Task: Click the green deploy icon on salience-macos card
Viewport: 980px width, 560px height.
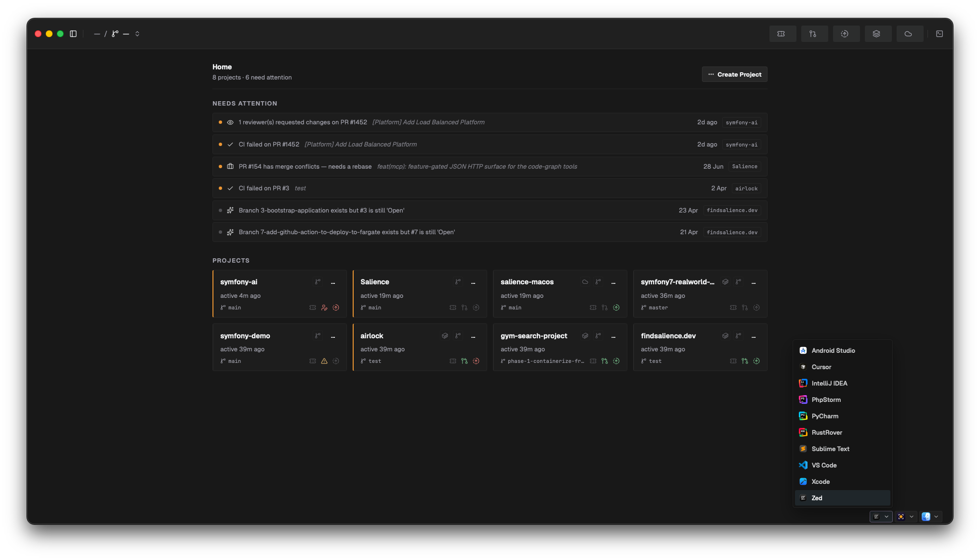Action: coord(616,307)
